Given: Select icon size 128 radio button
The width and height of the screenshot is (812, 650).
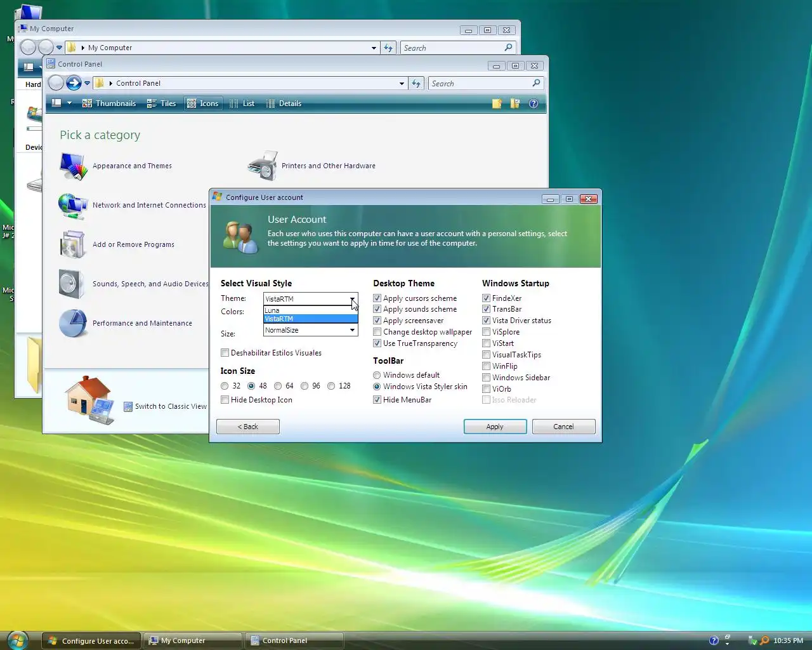Looking at the screenshot, I should pos(331,386).
